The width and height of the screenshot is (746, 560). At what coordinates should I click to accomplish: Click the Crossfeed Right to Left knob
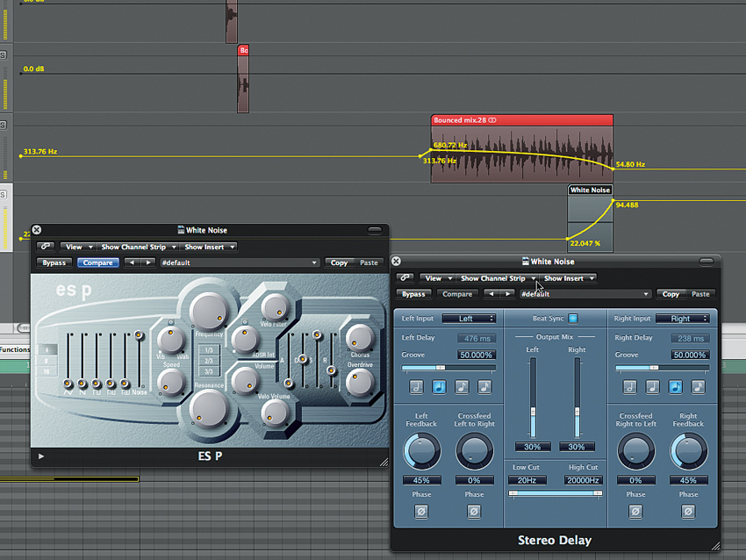(636, 451)
